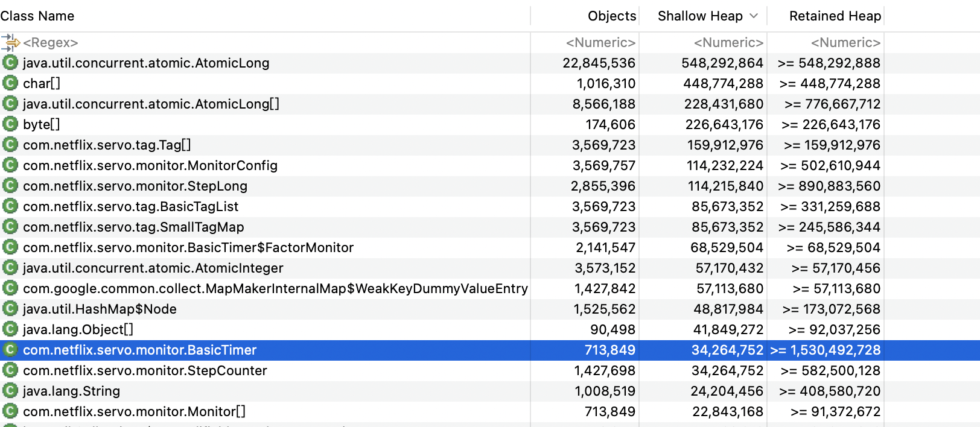This screenshot has height=427, width=980.
Task: Sort by the Retained Heap column header
Action: pos(835,16)
